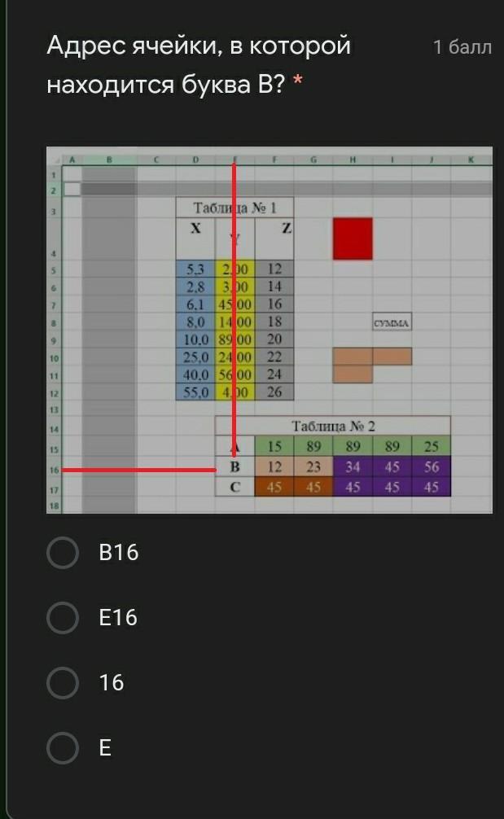504x819 pixels.
Task: Click the X column header cell
Action: coord(195,239)
